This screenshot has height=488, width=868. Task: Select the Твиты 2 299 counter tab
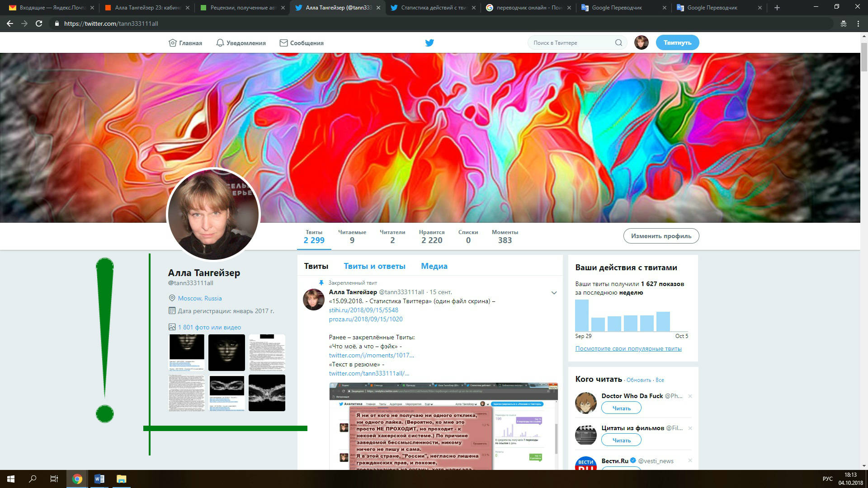click(x=314, y=236)
